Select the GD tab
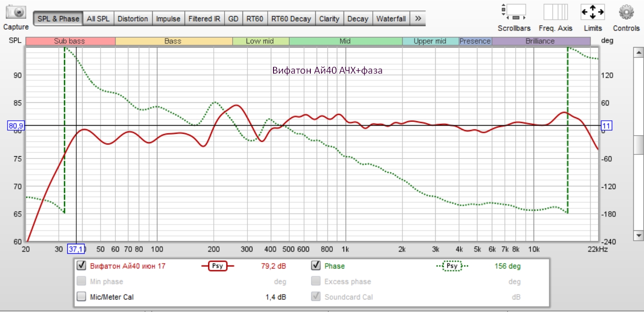Screen dimensions: 644x312 click(233, 18)
